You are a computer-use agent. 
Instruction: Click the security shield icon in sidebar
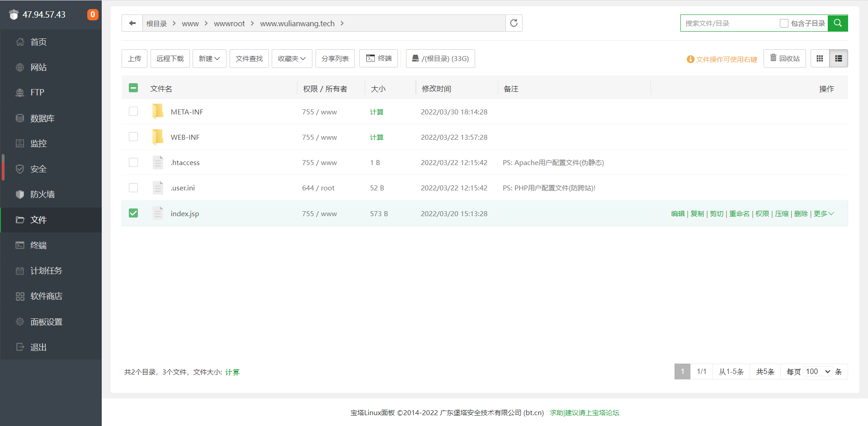(20, 169)
